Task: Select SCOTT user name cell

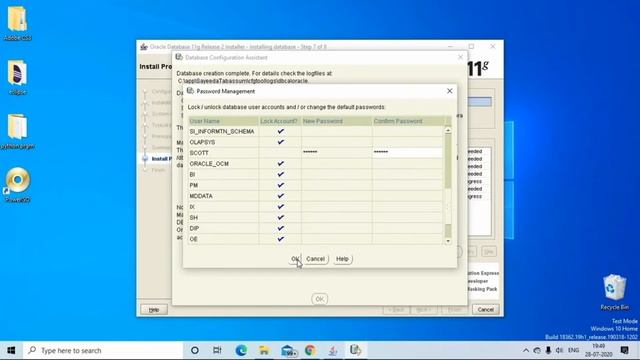Action: point(223,153)
